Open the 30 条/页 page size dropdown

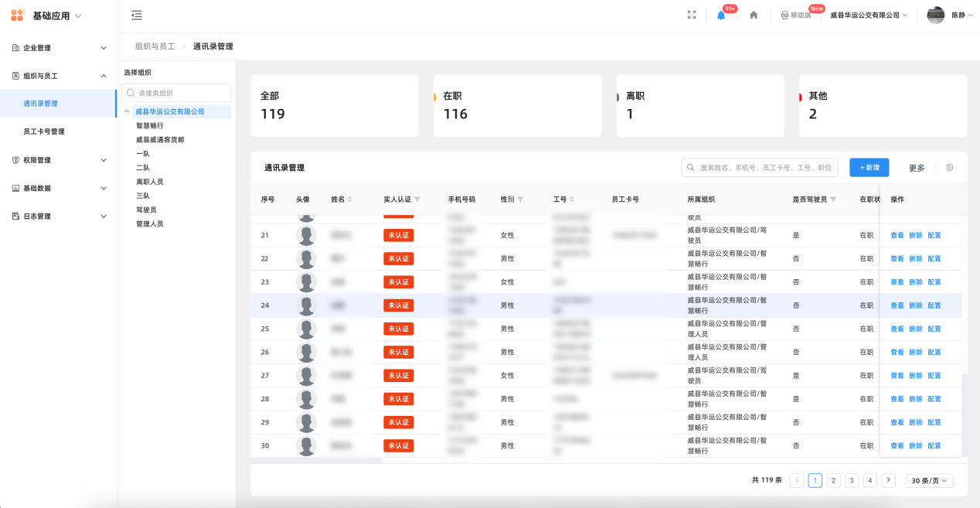pyautogui.click(x=929, y=480)
